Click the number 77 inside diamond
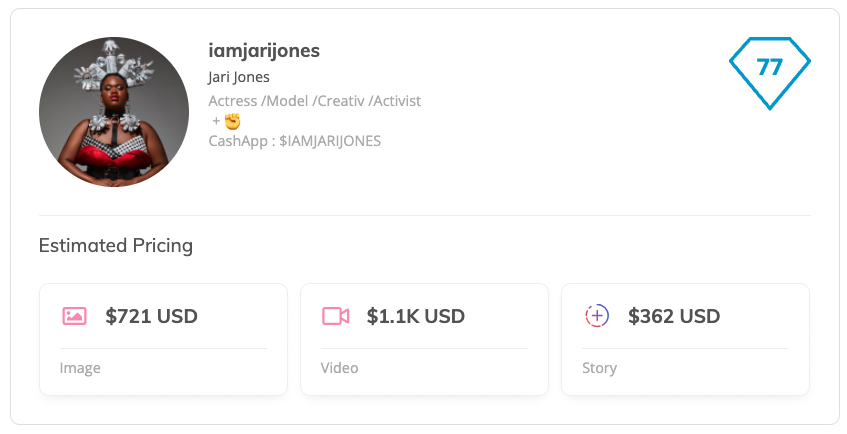 click(770, 67)
